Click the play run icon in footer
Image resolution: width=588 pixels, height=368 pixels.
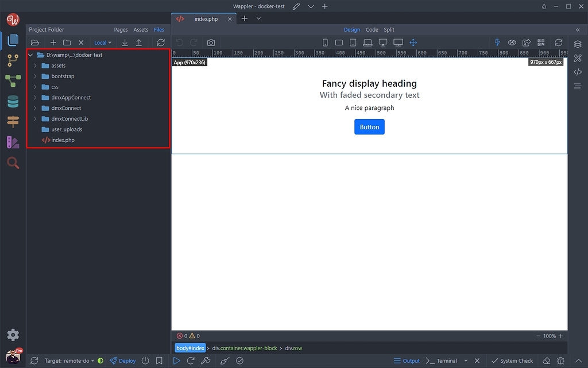176,361
